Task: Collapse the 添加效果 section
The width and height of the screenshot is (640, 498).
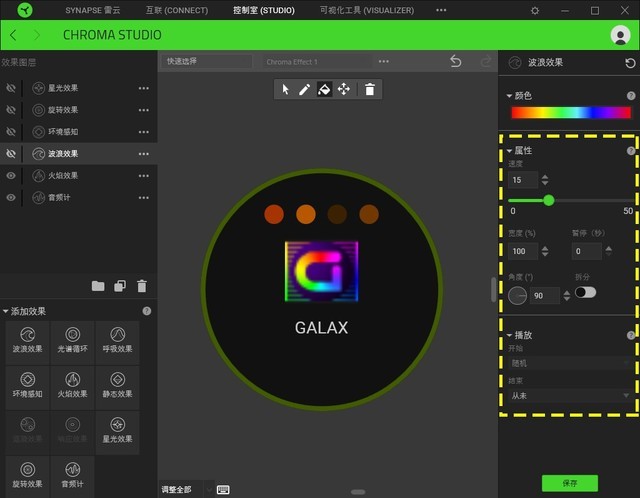Action: coord(6,311)
